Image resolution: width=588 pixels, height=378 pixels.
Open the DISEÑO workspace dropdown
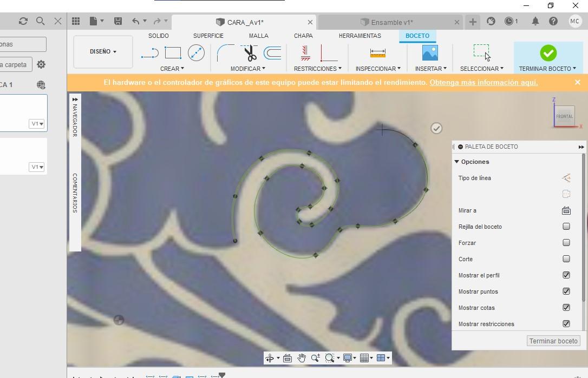[x=103, y=52]
